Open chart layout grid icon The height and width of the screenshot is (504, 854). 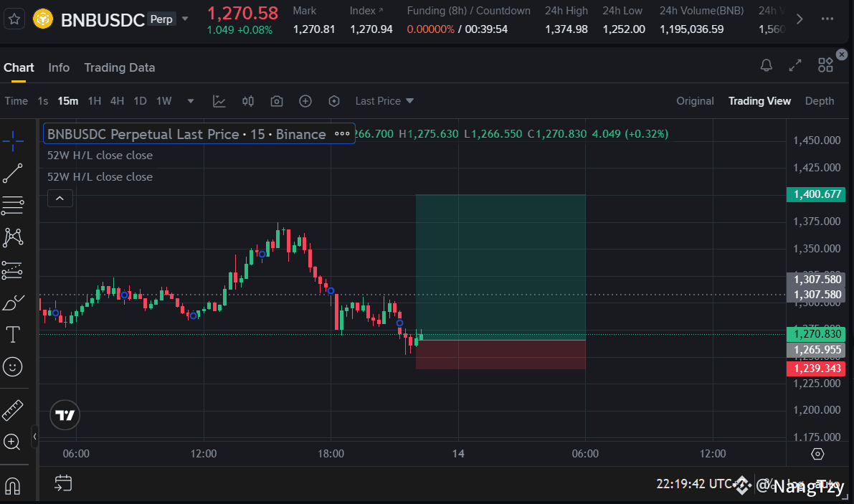coord(826,65)
